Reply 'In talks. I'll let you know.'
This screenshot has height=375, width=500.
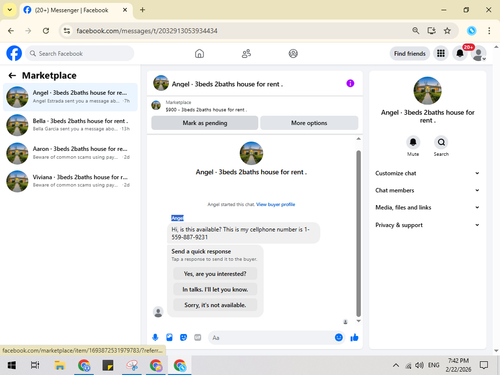tap(215, 289)
